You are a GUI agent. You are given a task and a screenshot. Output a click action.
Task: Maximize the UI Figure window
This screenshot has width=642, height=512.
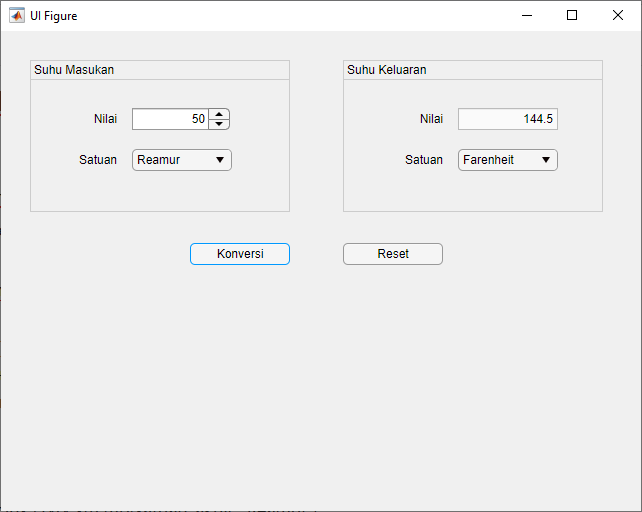(x=572, y=15)
